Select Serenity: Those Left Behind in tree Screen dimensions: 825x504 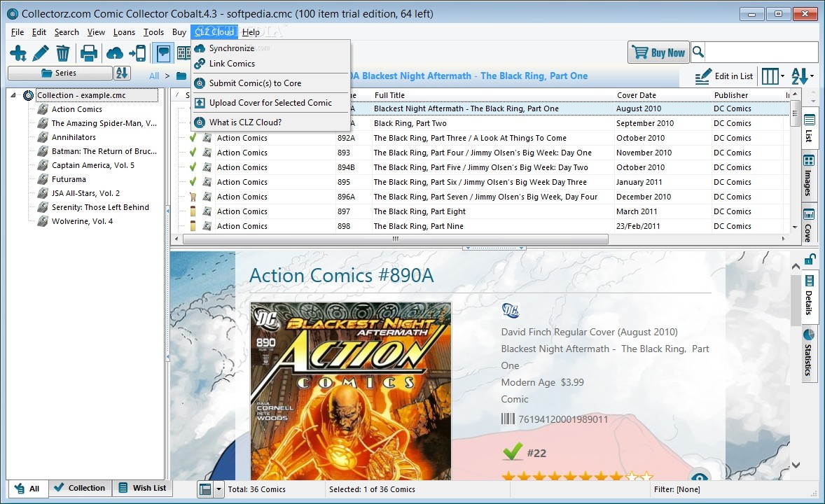coord(100,207)
